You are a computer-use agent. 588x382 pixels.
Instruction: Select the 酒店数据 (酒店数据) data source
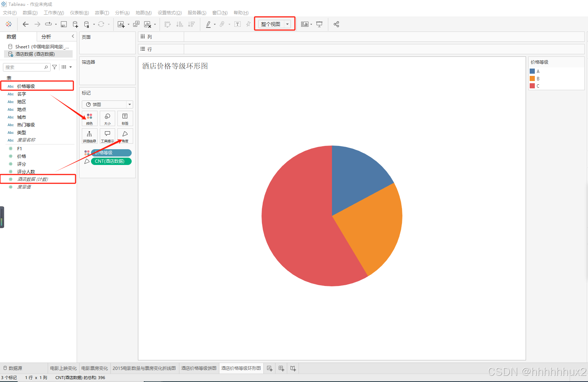click(x=38, y=54)
